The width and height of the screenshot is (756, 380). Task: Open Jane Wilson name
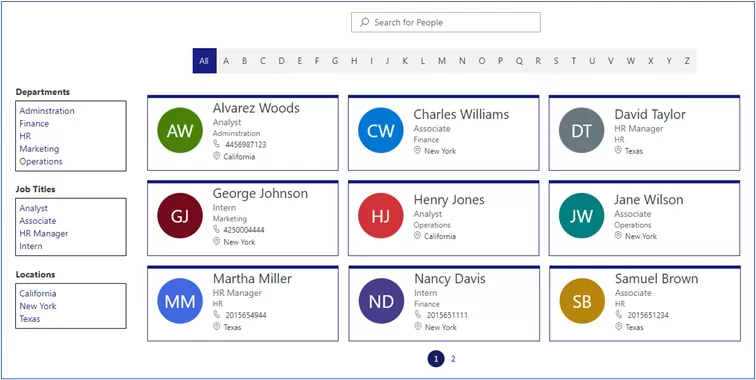pos(649,200)
